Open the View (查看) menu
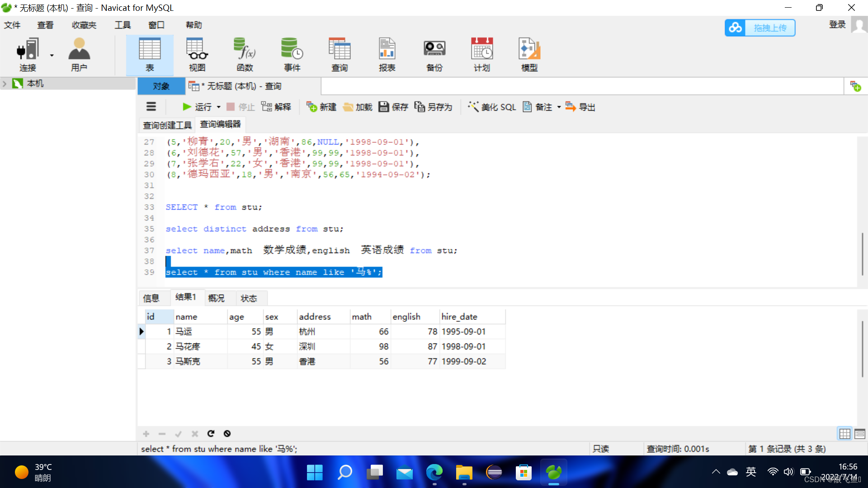The width and height of the screenshot is (868, 488). pyautogui.click(x=45, y=25)
